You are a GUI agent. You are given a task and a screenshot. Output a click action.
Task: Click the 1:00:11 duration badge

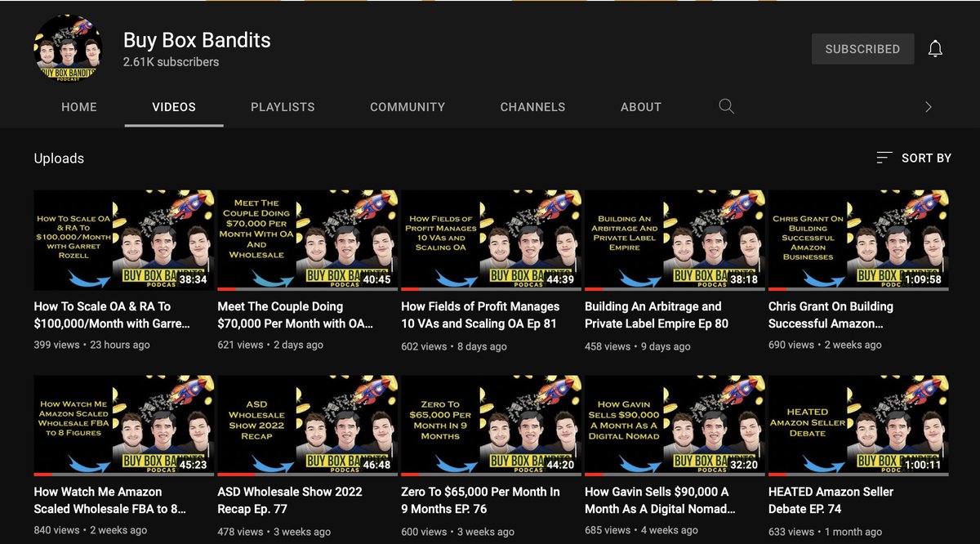[923, 465]
